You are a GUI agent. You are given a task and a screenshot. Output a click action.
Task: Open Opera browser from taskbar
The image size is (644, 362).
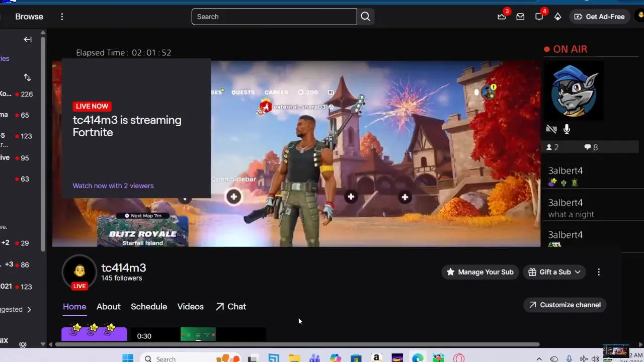click(459, 358)
